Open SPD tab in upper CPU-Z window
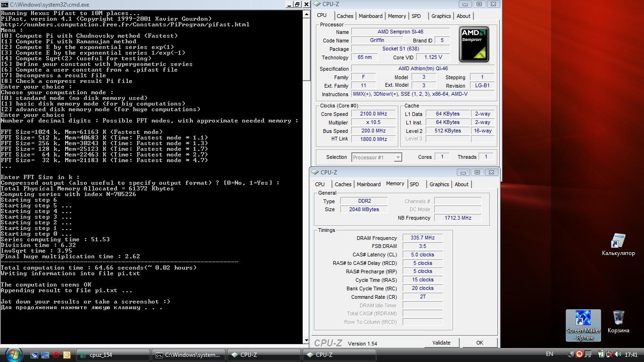The image size is (644, 362). [416, 16]
